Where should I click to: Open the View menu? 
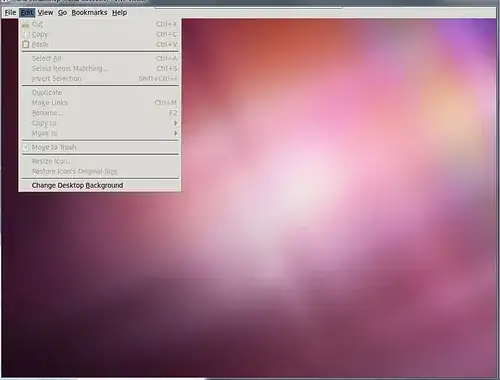[45, 13]
